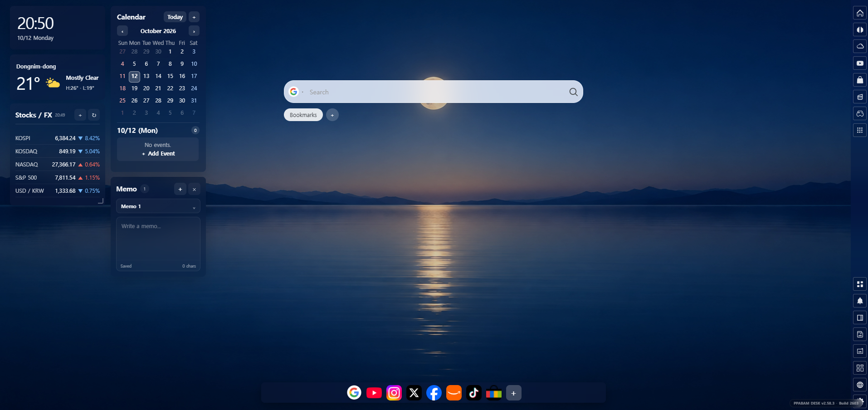Open the apps grid sidebar icon
Viewport: 868px width, 410px height.
pos(860,131)
